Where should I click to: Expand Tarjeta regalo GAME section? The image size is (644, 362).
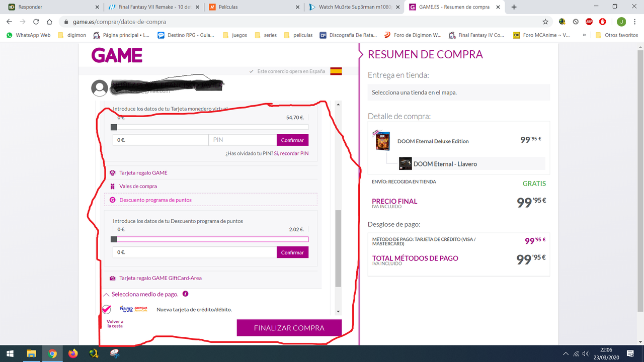143,173
